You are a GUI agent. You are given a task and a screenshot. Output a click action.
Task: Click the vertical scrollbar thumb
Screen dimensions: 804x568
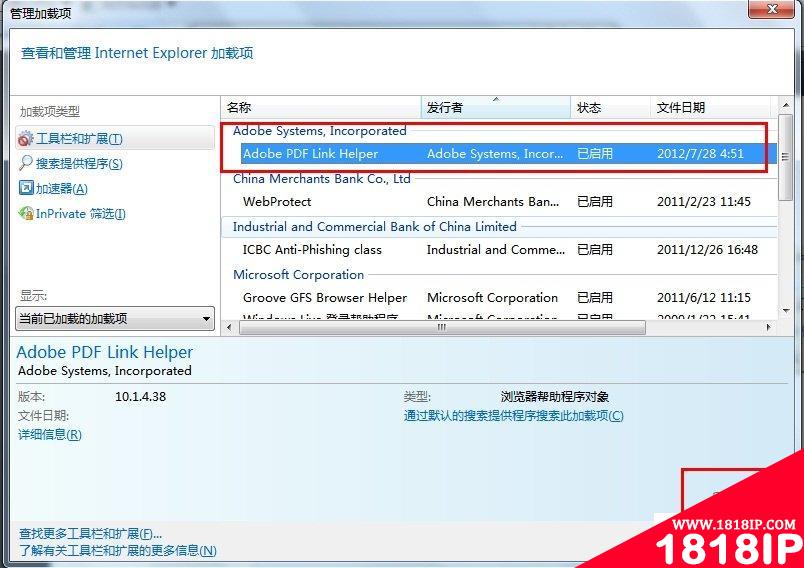(786, 157)
